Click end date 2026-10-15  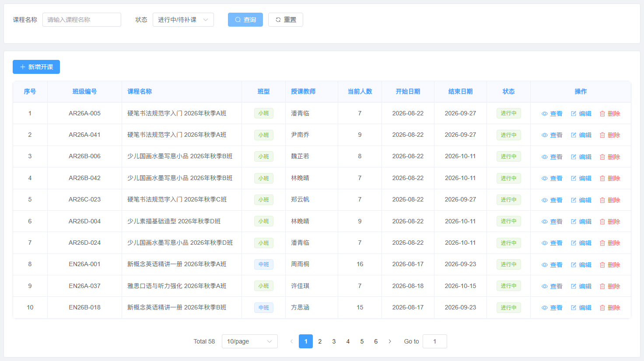tap(460, 286)
